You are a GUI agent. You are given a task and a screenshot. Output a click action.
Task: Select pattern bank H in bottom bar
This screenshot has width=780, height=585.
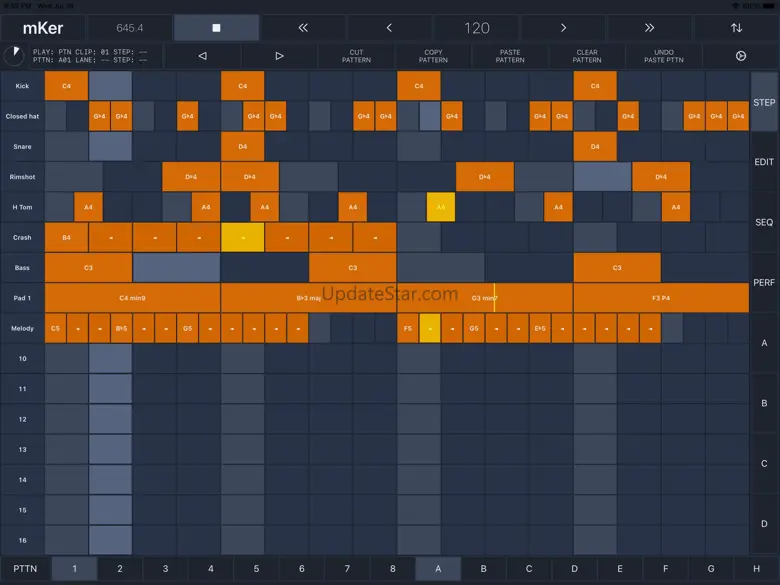(x=756, y=569)
